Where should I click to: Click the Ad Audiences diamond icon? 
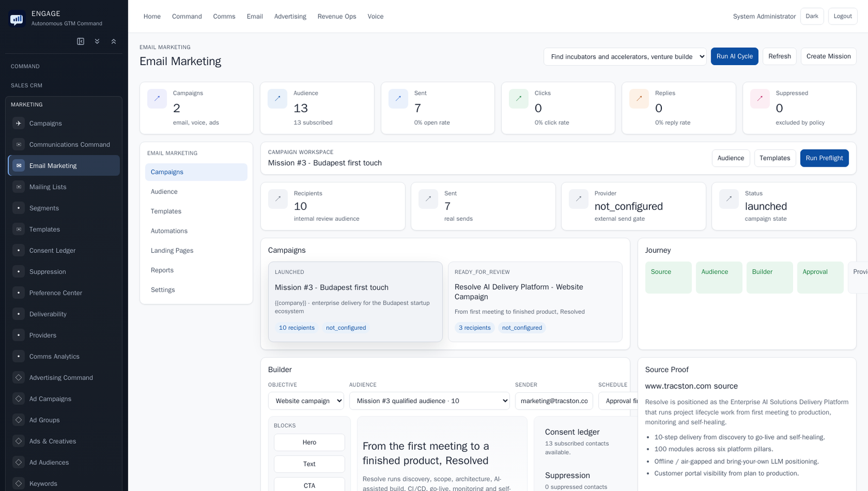point(18,462)
